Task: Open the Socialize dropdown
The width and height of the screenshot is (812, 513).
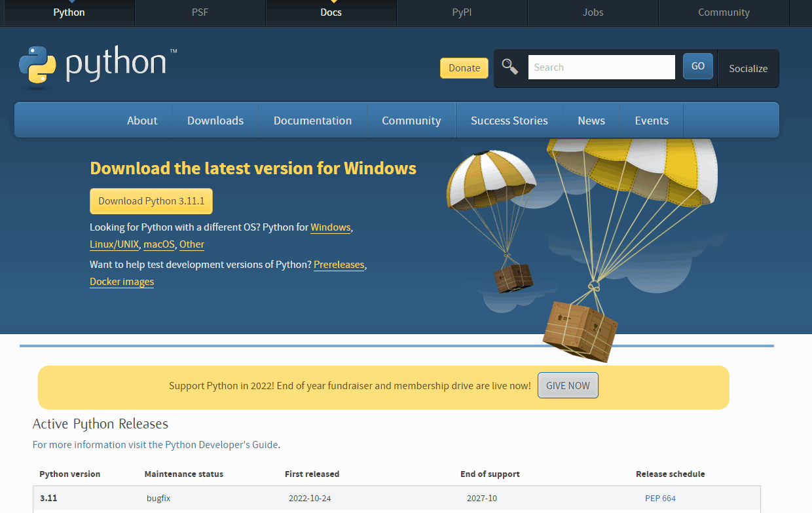Action: (x=748, y=68)
